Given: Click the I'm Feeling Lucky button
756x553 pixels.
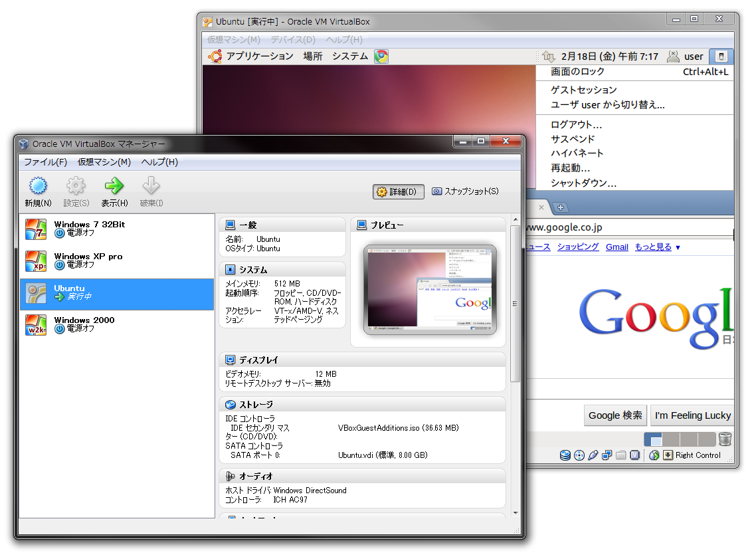Looking at the screenshot, I should [x=692, y=415].
